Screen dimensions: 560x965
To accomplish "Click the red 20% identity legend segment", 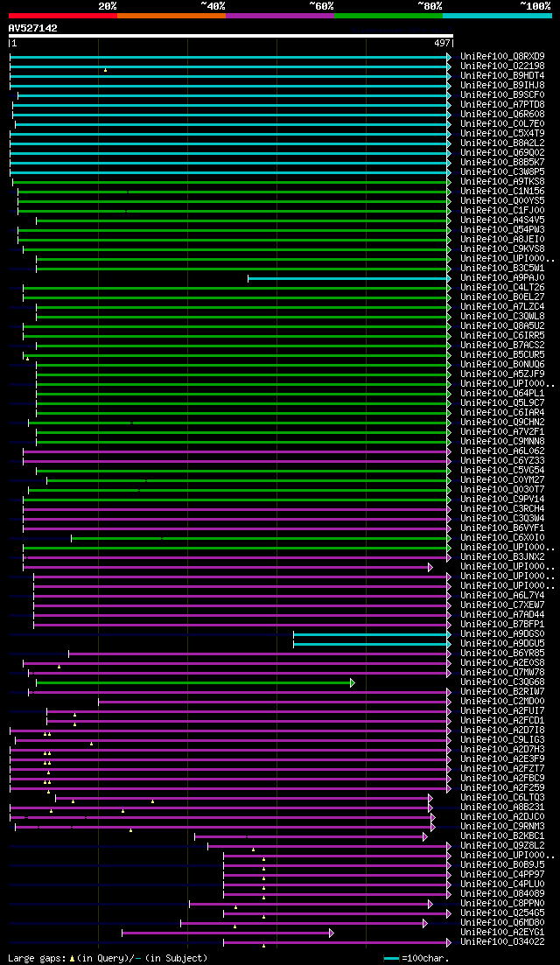I will point(63,15).
